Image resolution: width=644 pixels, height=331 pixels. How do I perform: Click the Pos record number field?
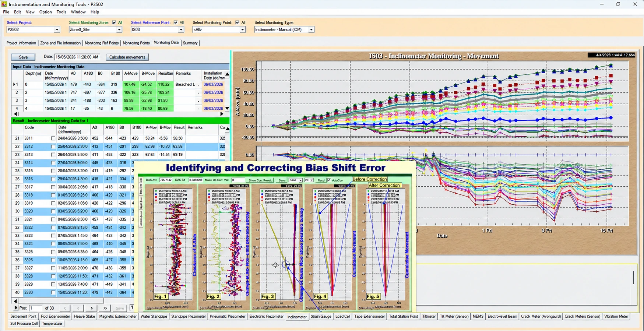pyautogui.click(x=35, y=308)
